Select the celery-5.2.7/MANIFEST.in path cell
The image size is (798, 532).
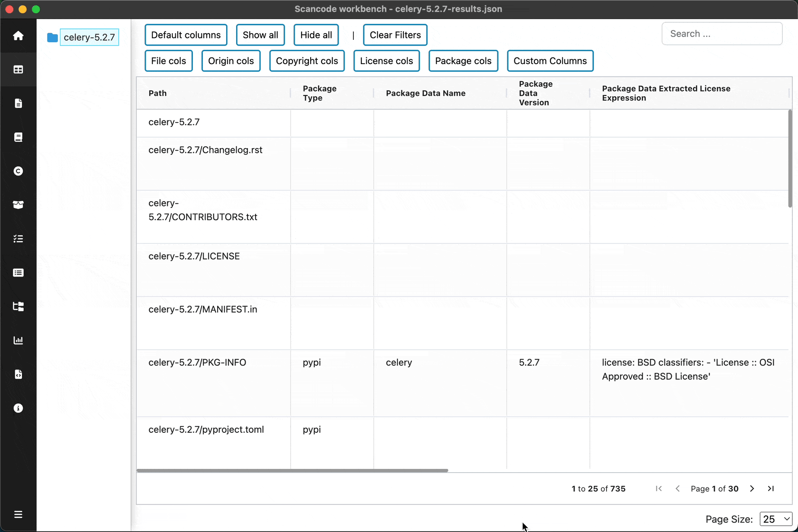[x=213, y=323]
